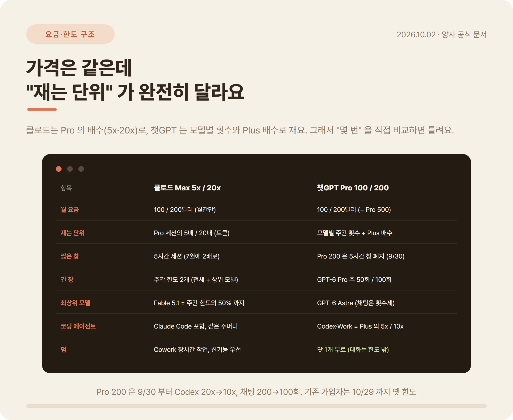Click the date text '2026.10.02 · 양사 공식 문서'
The width and height of the screenshot is (513, 420).
tap(441, 35)
